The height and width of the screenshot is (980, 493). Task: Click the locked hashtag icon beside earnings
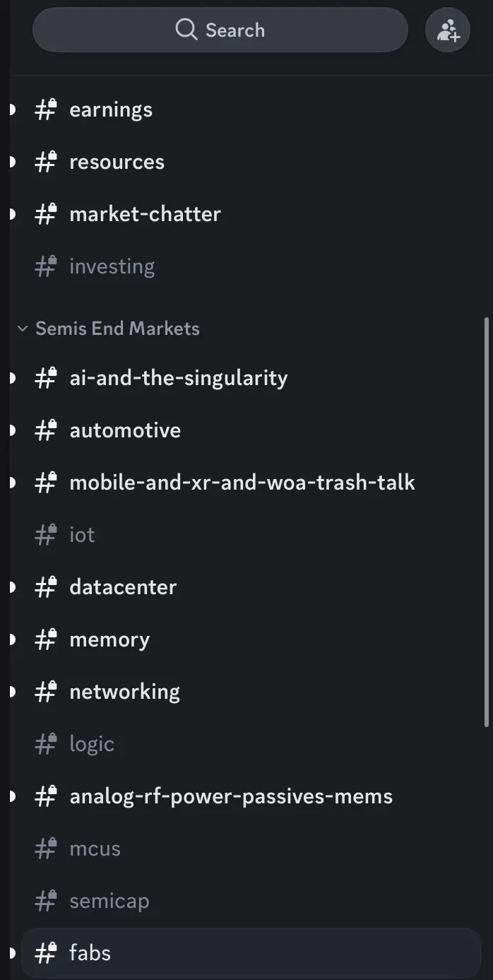46,110
